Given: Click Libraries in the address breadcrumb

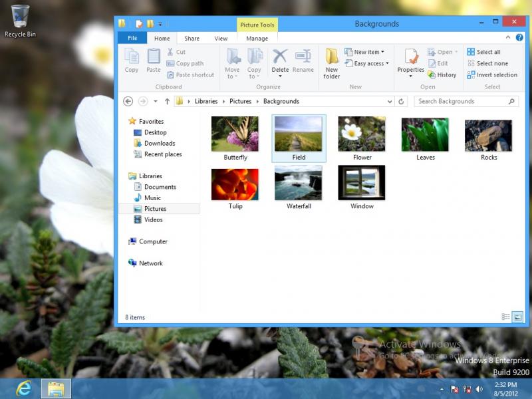Looking at the screenshot, I should [x=206, y=102].
